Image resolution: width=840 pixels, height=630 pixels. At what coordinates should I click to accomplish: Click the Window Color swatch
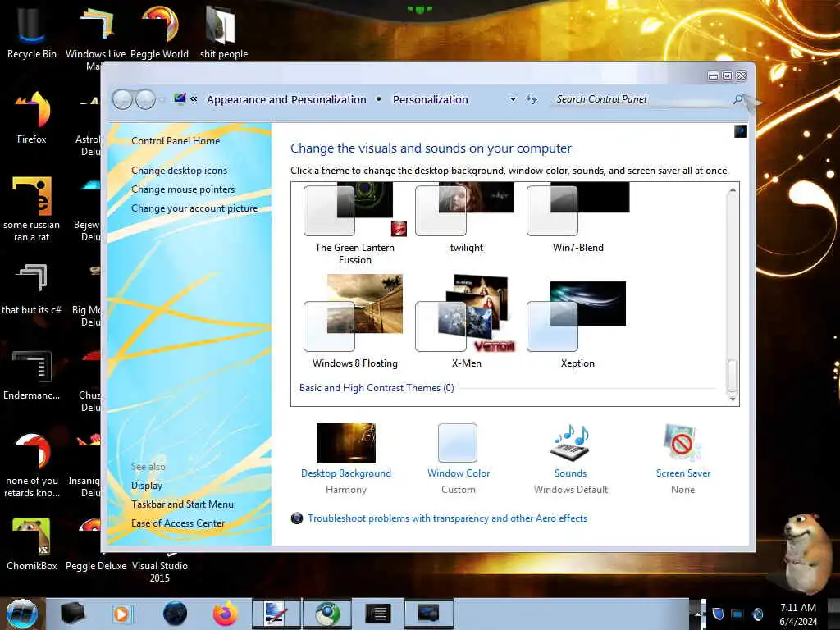point(458,442)
